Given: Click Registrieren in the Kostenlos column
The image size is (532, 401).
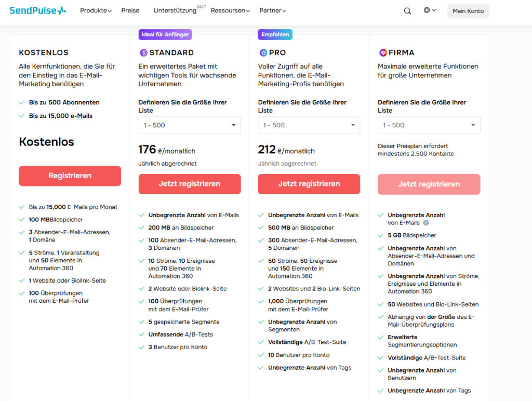Looking at the screenshot, I should point(70,176).
